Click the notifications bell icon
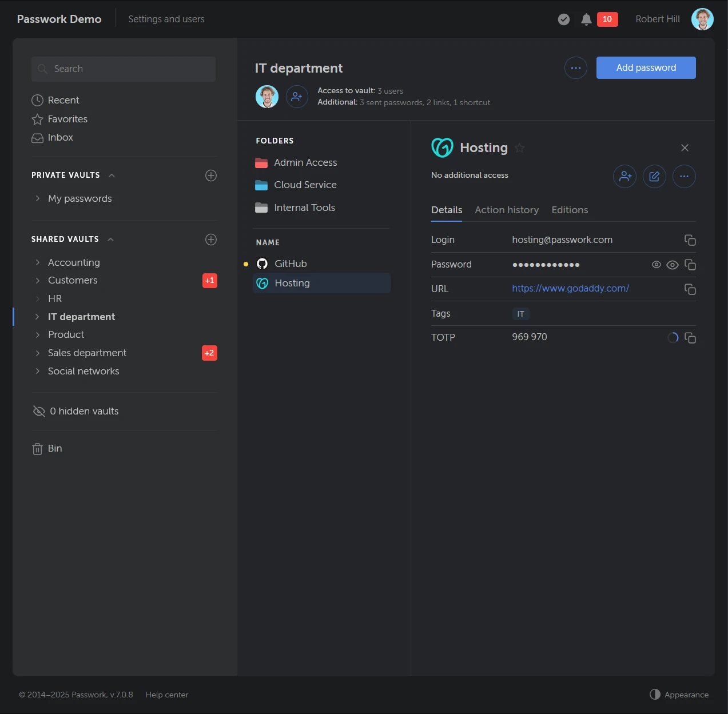The image size is (728, 714). [586, 19]
